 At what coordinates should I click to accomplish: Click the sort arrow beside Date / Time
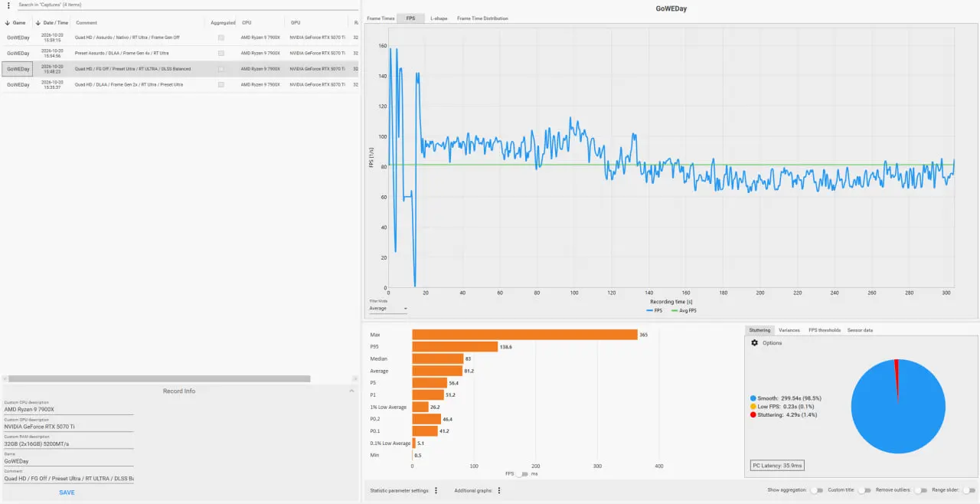(x=38, y=23)
